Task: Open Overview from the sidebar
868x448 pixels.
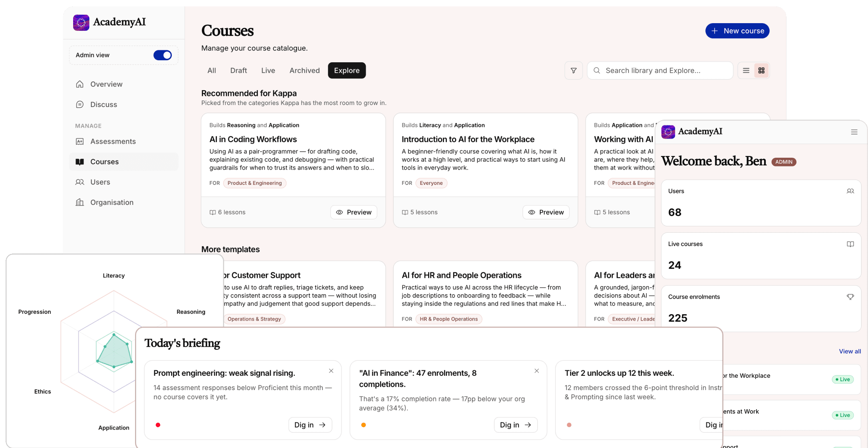Action: [123, 84]
